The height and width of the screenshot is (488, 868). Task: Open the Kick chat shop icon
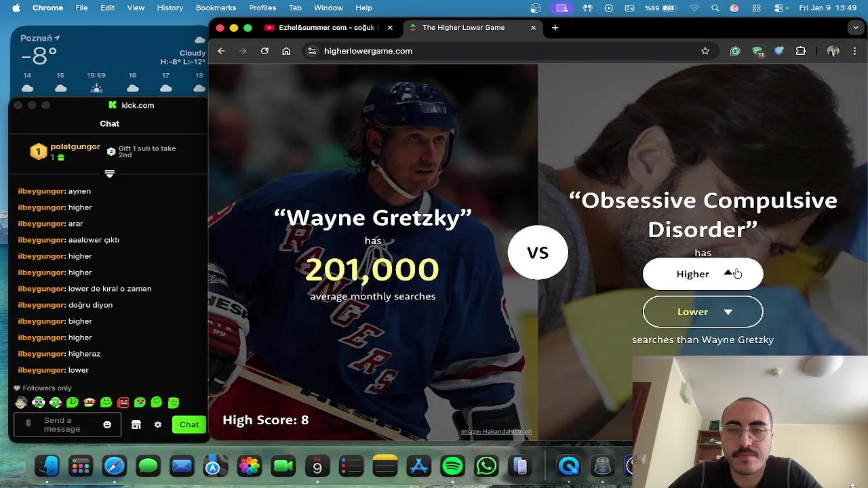[x=136, y=425]
